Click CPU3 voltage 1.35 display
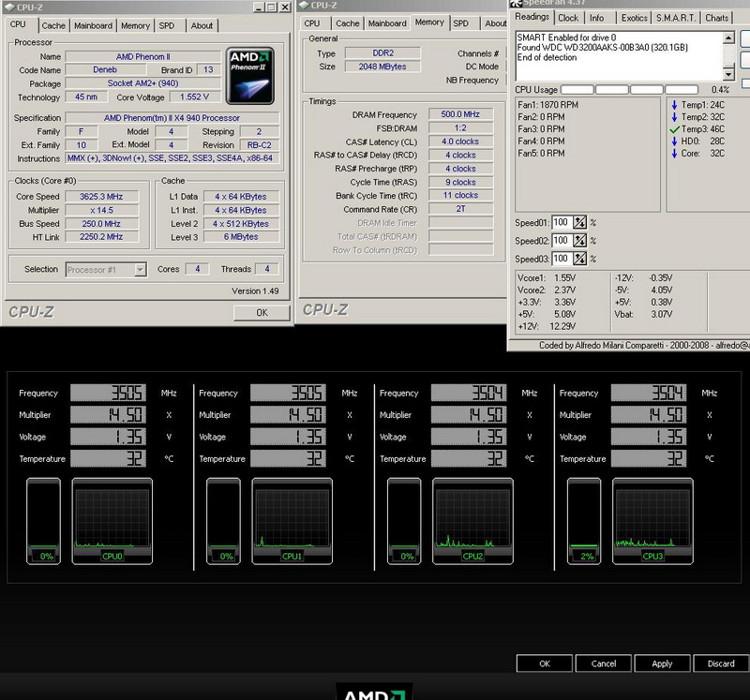Viewport: 750px width, 700px height. pyautogui.click(x=649, y=437)
